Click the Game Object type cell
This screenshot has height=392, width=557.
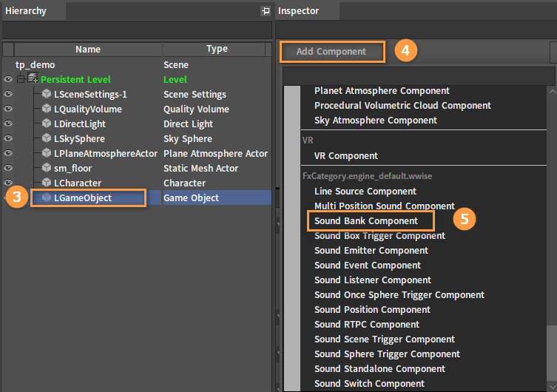point(191,197)
